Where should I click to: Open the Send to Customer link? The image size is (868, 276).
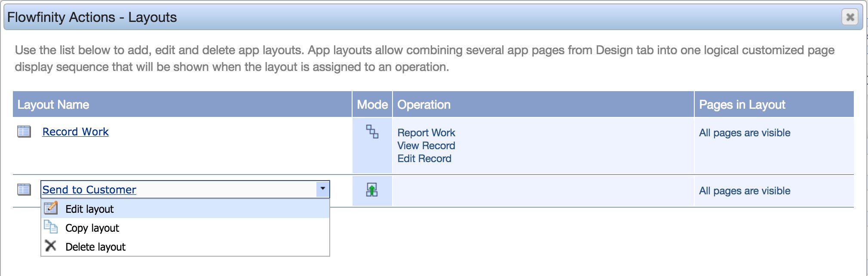click(89, 190)
